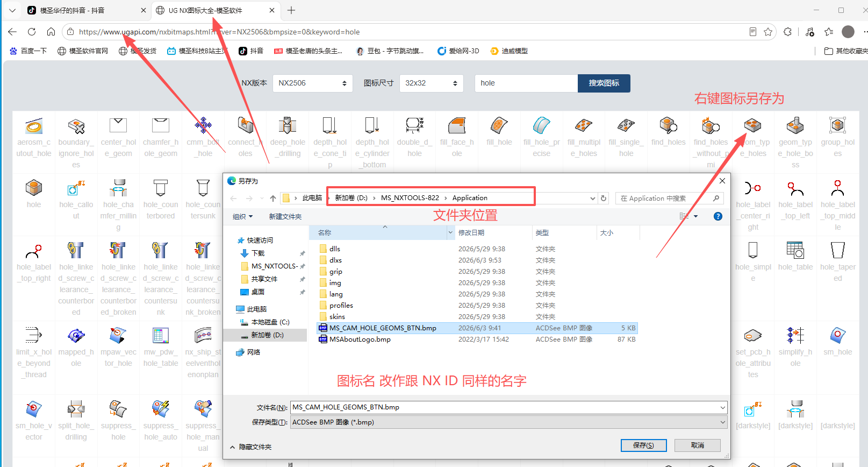Open a new browser tab
This screenshot has width=868, height=467.
[x=291, y=10]
